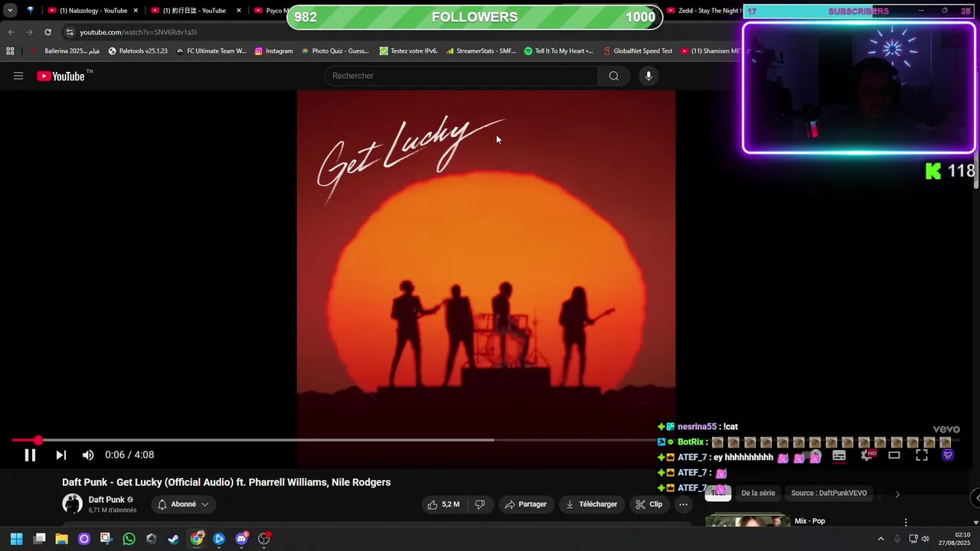Open the FC Ultimate Team W... bookmark
The width and height of the screenshot is (980, 551).
(x=211, y=51)
